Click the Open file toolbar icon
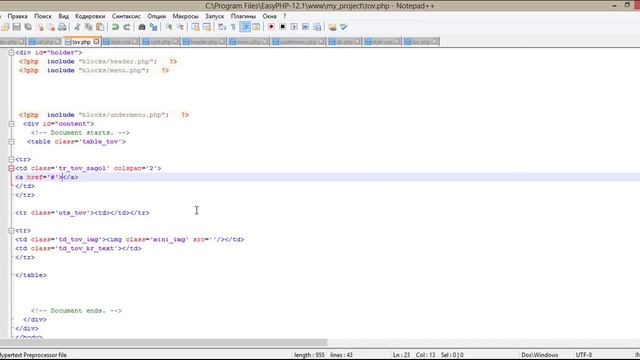The height and width of the screenshot is (360, 640). [5, 27]
